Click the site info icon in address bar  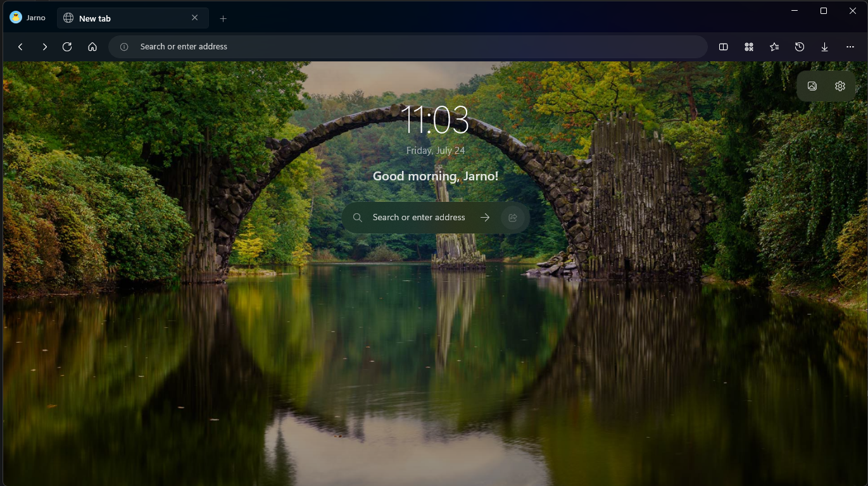(125, 47)
